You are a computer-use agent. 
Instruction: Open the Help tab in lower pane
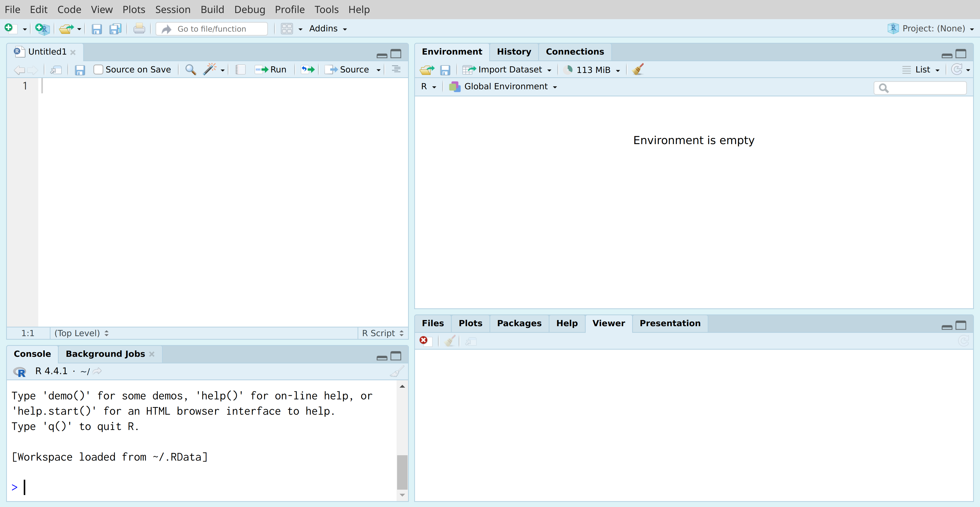(x=567, y=323)
